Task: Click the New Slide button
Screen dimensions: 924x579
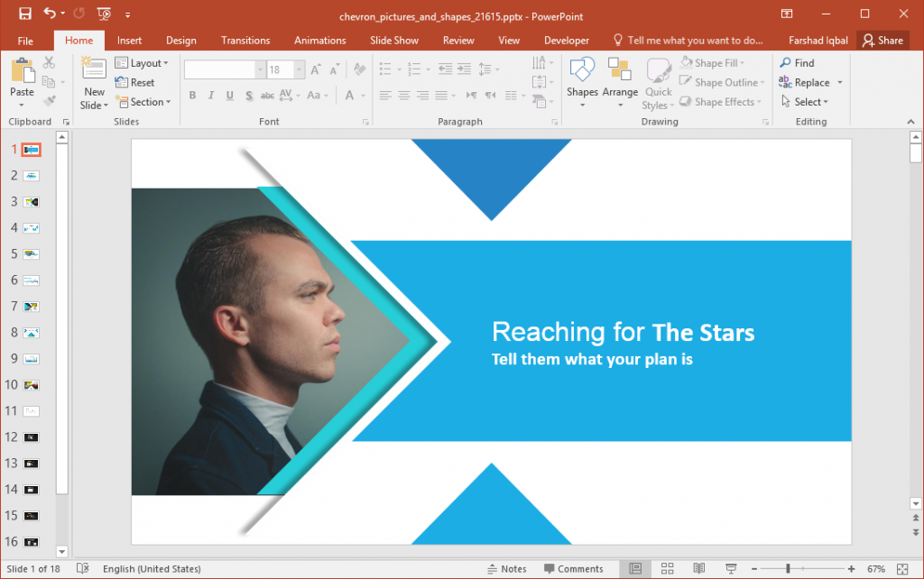Action: (x=93, y=81)
